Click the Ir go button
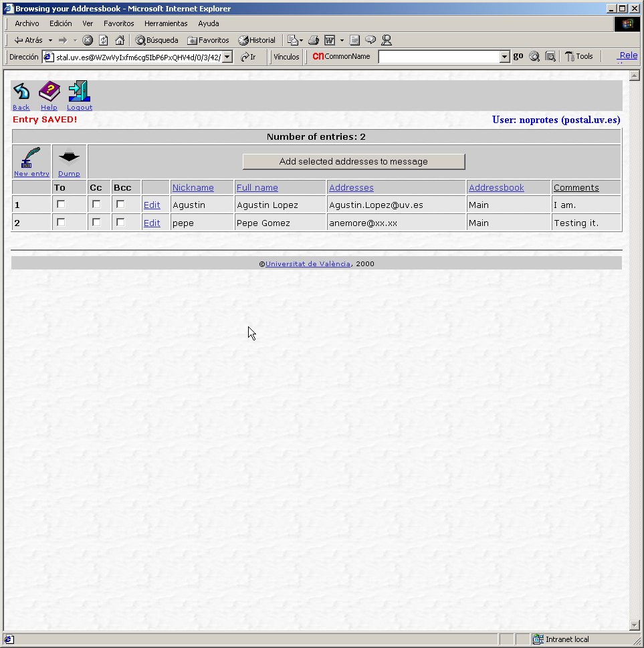 tap(248, 57)
